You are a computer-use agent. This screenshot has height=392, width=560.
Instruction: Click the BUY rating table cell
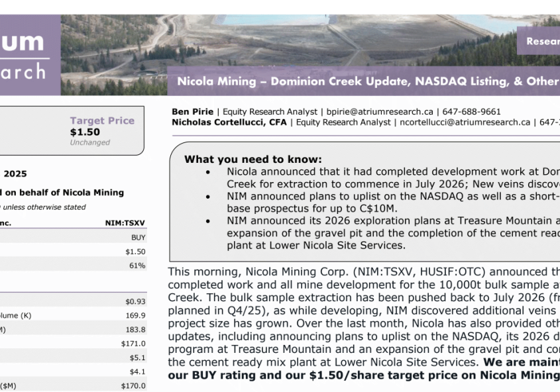tap(138, 237)
